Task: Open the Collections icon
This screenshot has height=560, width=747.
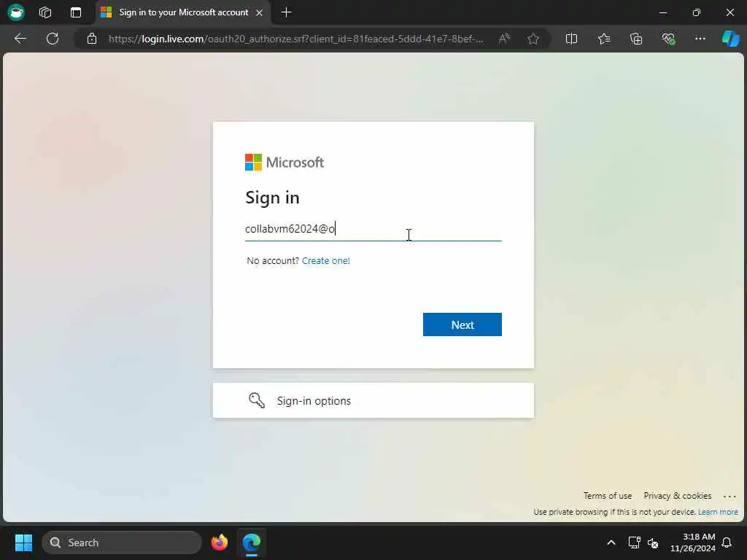Action: (x=636, y=39)
